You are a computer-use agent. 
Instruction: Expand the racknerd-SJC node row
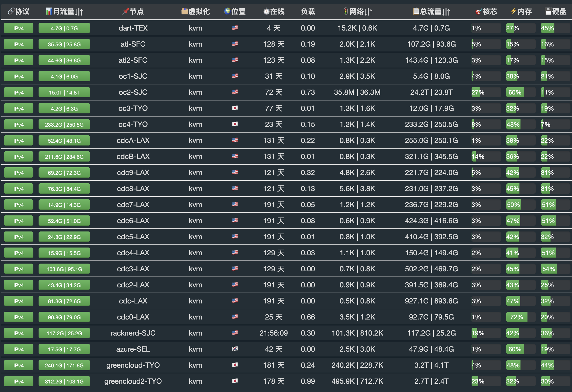[x=133, y=333]
